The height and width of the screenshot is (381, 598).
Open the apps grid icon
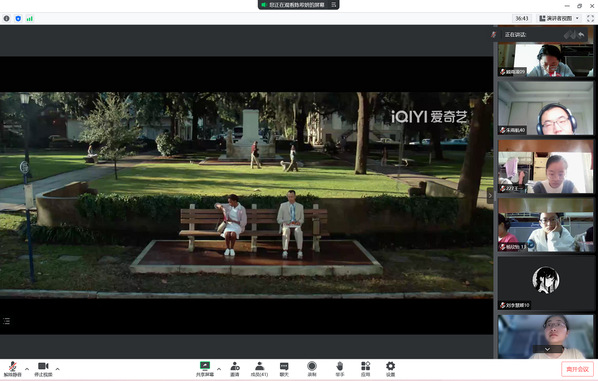(365, 368)
